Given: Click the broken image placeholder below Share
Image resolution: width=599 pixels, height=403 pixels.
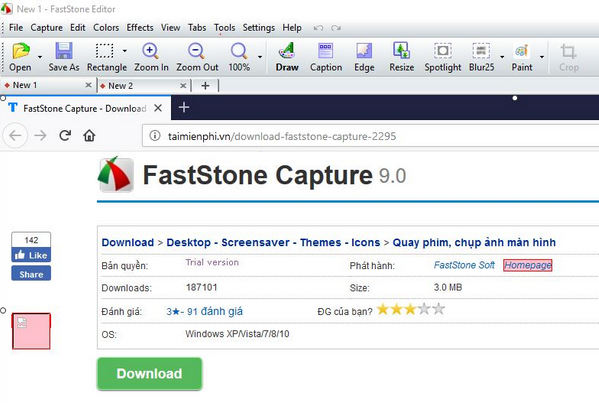Looking at the screenshot, I should click(31, 331).
